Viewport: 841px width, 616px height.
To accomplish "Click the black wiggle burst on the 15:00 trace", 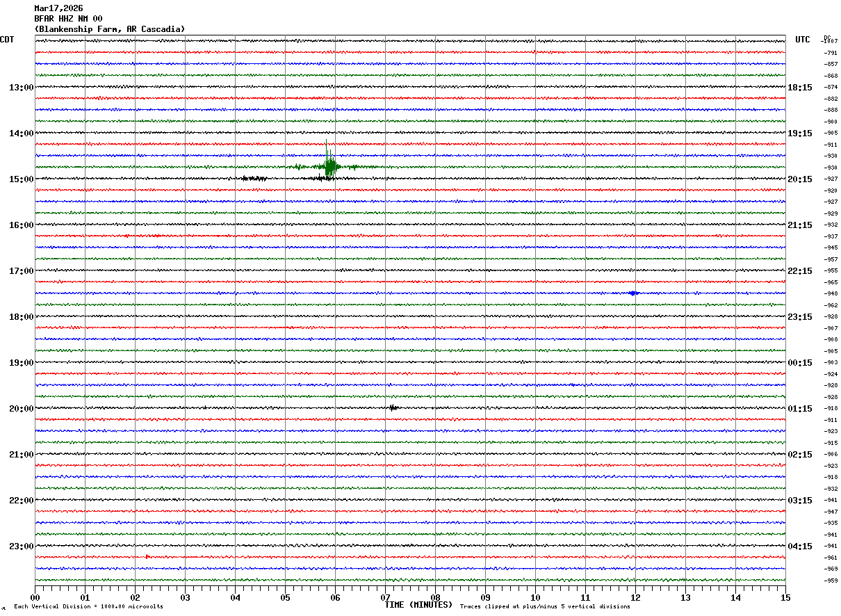I will pos(254,179).
